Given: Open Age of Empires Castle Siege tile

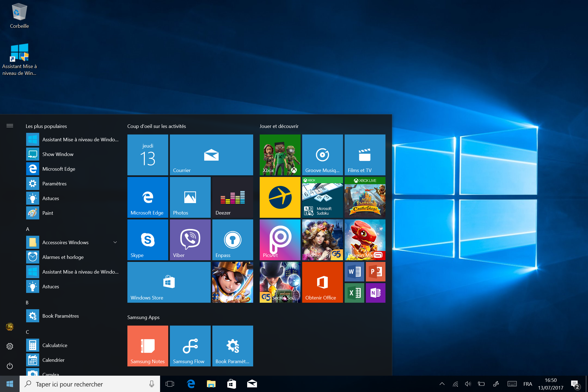Looking at the screenshot, I should [365, 197].
